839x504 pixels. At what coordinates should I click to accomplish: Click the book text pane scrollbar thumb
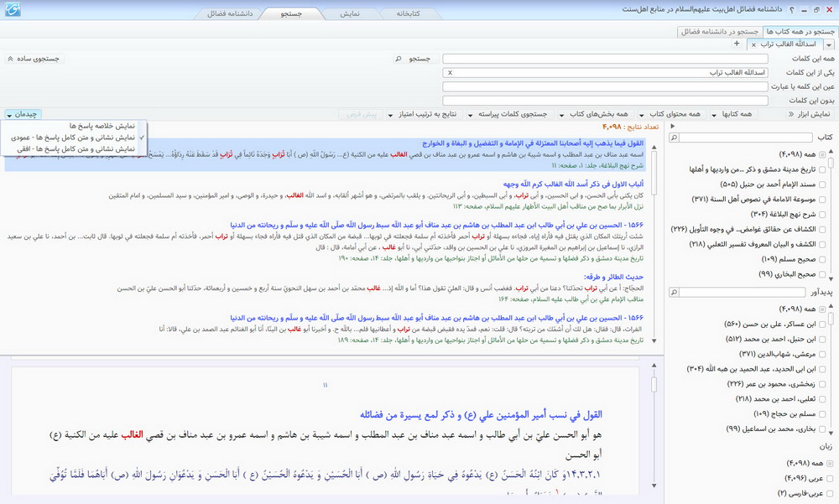click(654, 384)
